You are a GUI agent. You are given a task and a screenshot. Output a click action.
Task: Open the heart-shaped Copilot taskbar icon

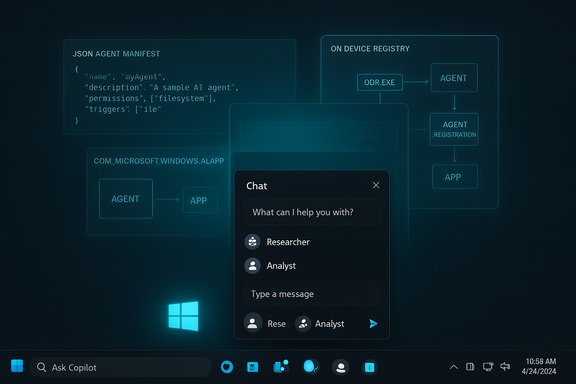227,367
